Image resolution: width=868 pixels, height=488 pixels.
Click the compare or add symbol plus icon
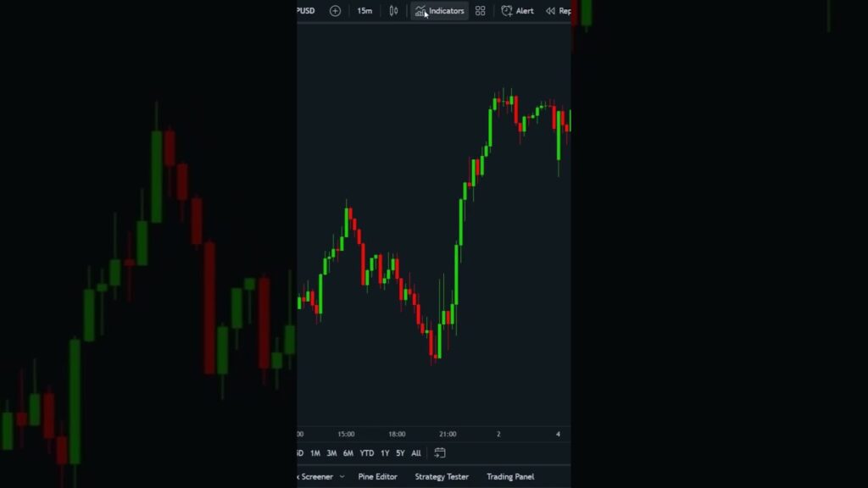pos(335,11)
